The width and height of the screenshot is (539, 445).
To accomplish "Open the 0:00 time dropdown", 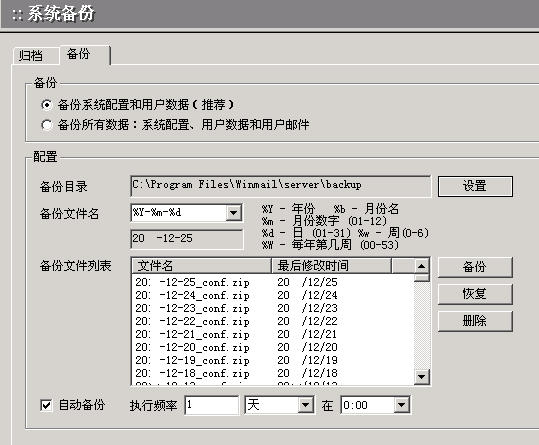I will pos(402,405).
